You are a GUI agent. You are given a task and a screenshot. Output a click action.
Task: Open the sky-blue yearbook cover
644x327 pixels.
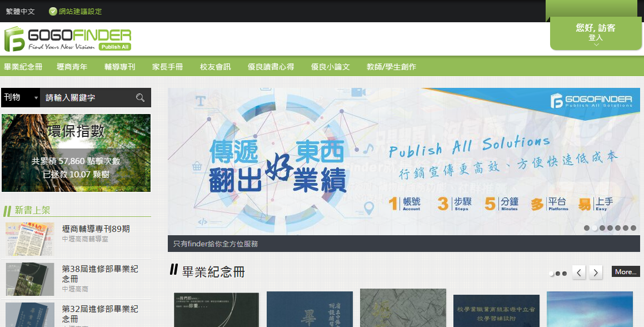pos(590,309)
